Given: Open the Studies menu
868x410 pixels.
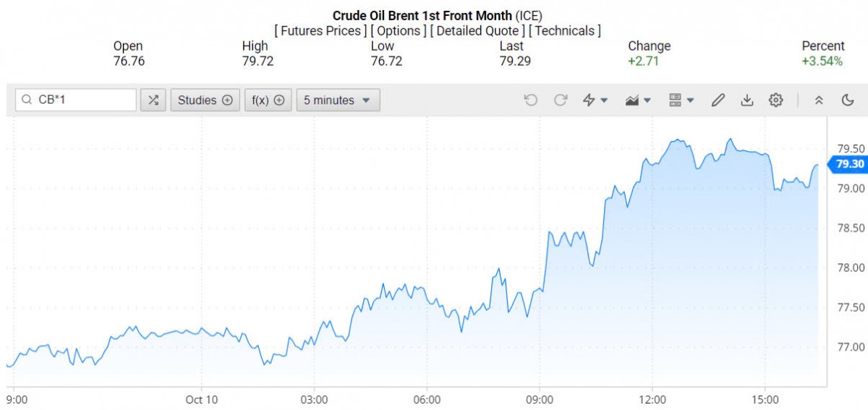Looking at the screenshot, I should click(x=205, y=101).
